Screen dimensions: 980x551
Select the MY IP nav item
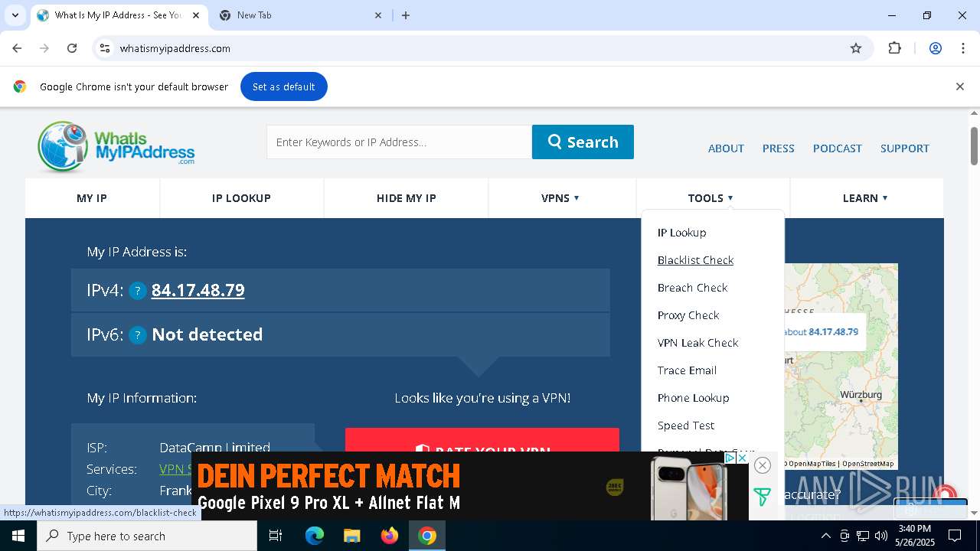pyautogui.click(x=92, y=198)
